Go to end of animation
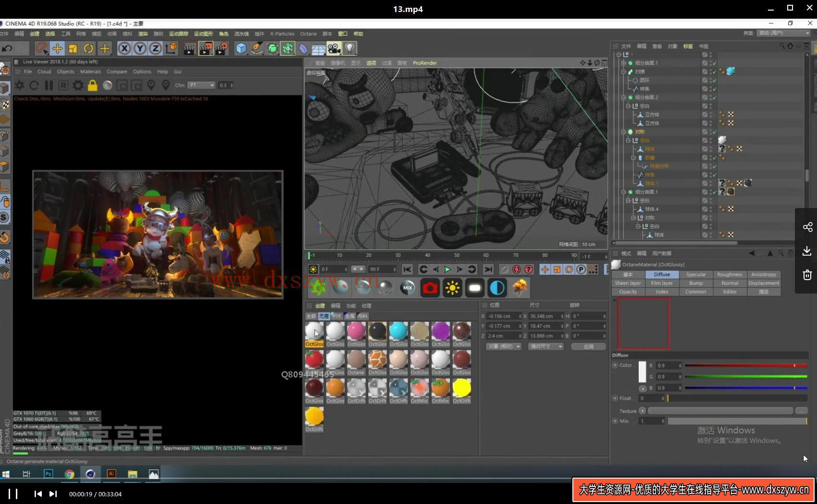 (x=488, y=269)
